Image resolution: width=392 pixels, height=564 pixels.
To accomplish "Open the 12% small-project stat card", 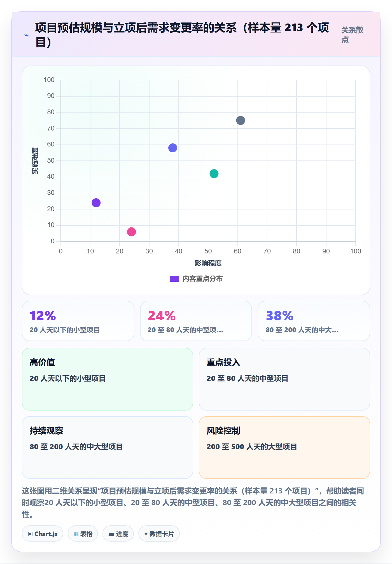I will tap(78, 321).
